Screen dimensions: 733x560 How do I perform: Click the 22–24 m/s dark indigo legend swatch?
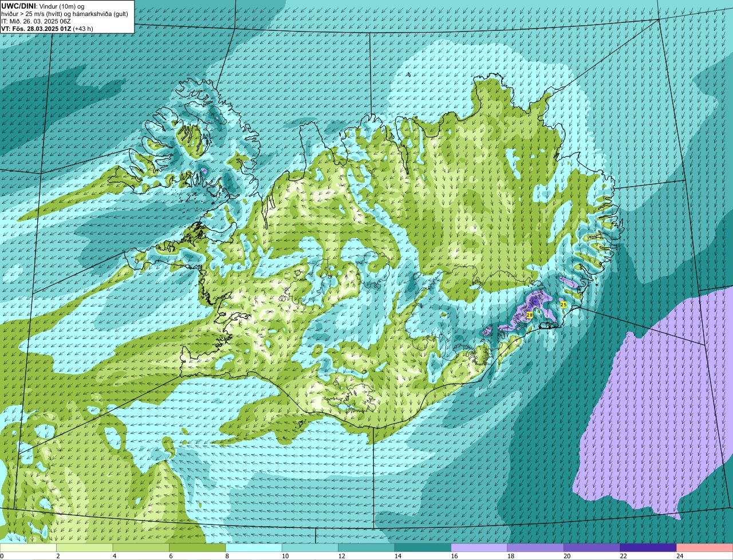pos(648,547)
